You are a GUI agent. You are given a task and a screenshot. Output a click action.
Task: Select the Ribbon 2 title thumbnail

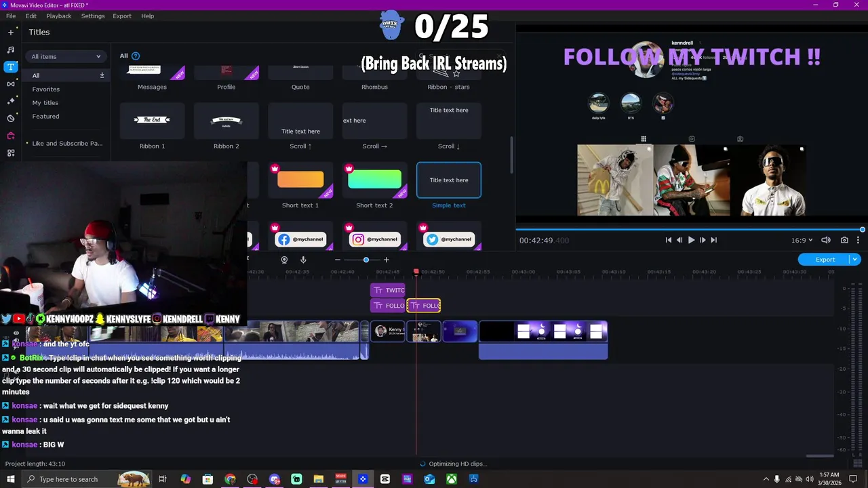pos(226,121)
